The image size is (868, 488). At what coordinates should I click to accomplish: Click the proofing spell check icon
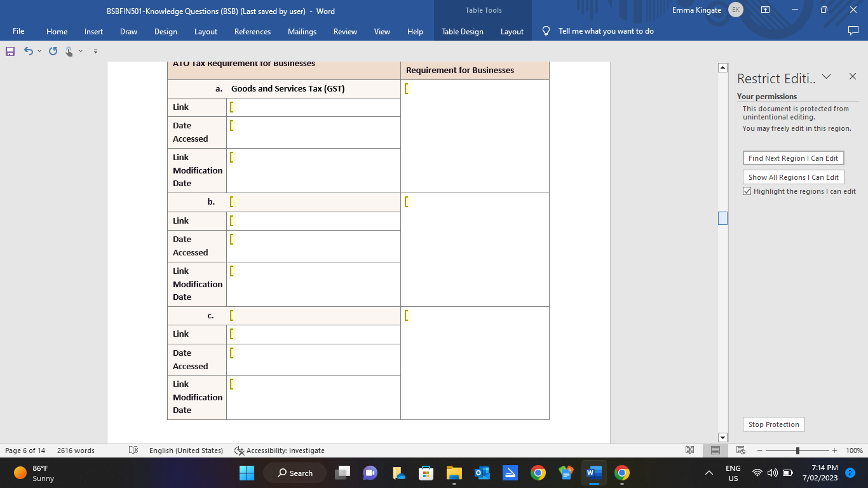click(x=133, y=451)
